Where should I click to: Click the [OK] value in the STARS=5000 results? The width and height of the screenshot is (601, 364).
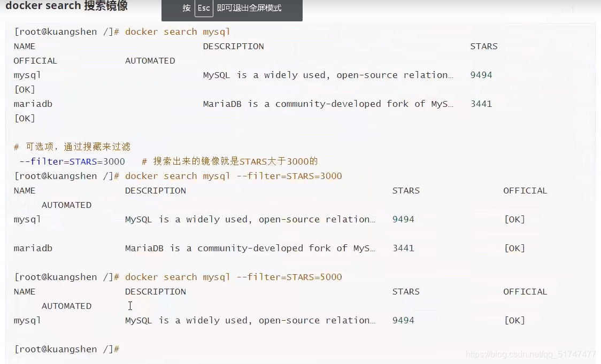click(514, 321)
